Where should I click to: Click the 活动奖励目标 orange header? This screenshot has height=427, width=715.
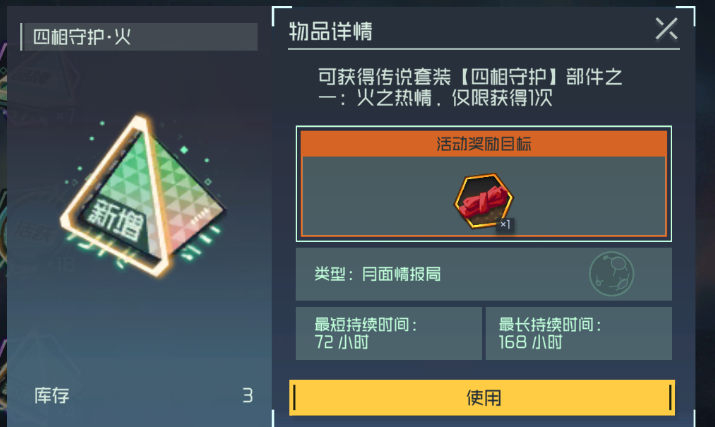[x=484, y=144]
